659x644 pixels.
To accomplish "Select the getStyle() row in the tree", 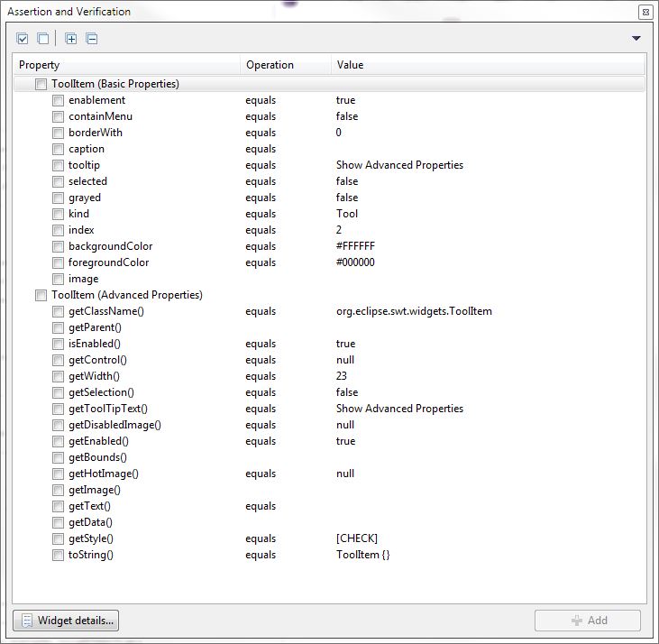I will click(90, 538).
